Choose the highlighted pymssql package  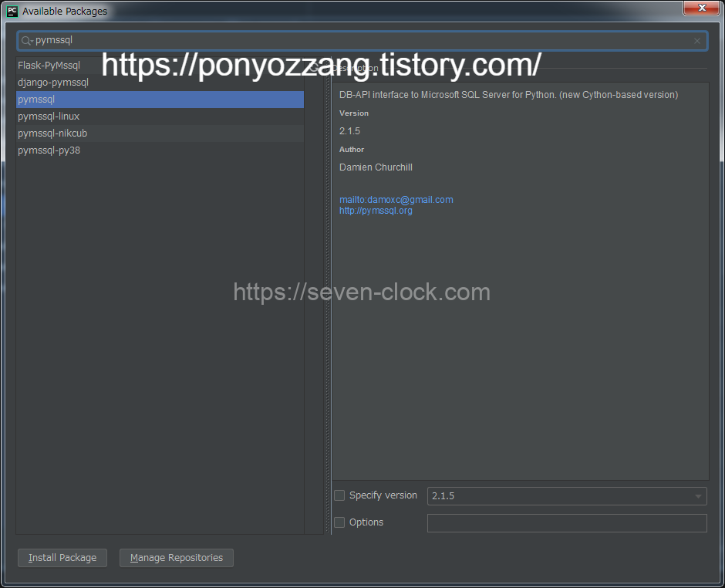pyautogui.click(x=36, y=100)
